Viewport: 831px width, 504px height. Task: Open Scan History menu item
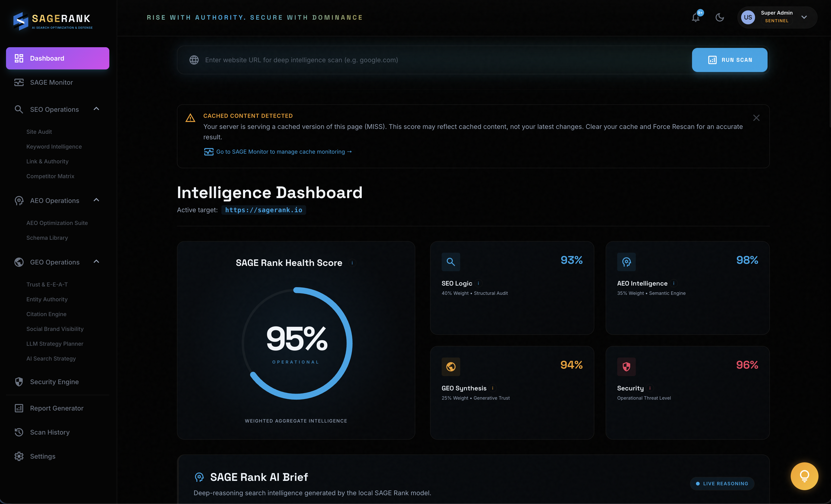(x=58, y=432)
